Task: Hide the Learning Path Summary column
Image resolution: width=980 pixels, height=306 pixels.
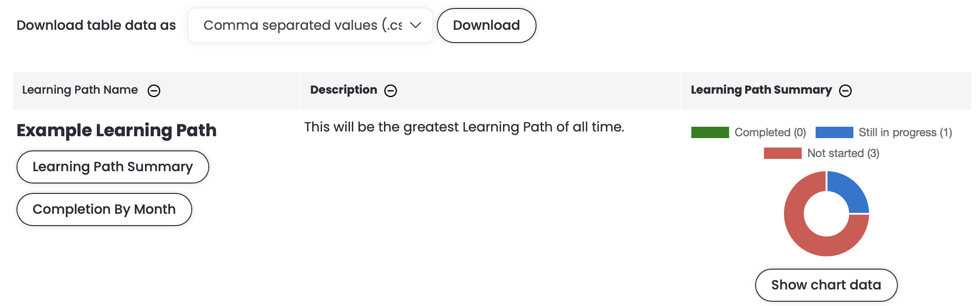Action: pyautogui.click(x=845, y=91)
